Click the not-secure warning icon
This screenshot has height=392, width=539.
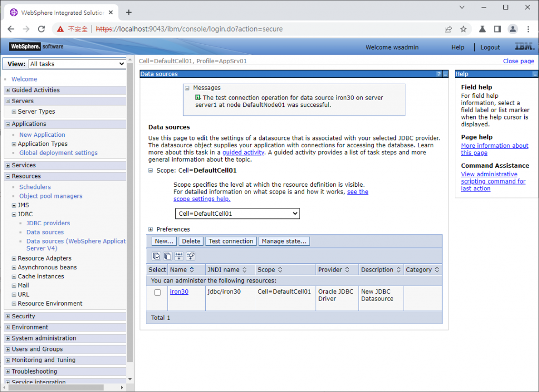tap(60, 29)
